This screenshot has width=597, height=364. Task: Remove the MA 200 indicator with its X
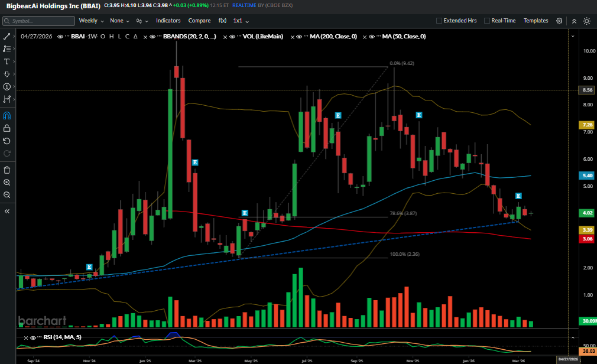pos(293,37)
